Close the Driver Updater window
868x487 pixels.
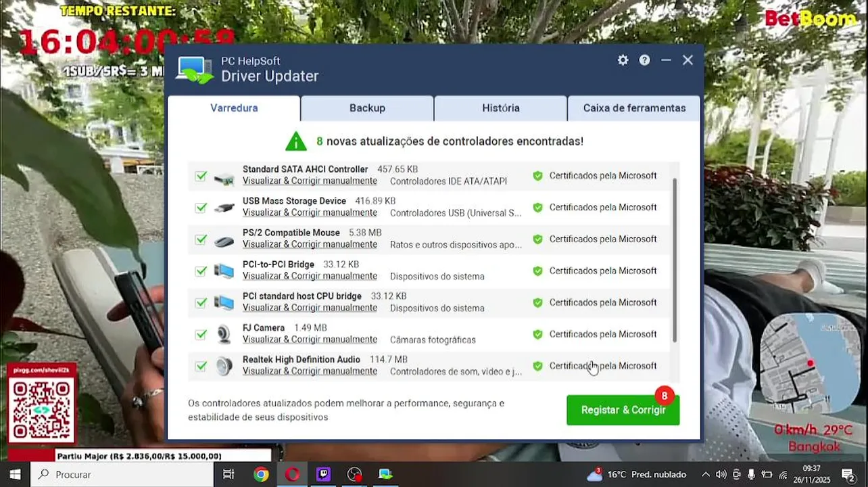click(688, 60)
